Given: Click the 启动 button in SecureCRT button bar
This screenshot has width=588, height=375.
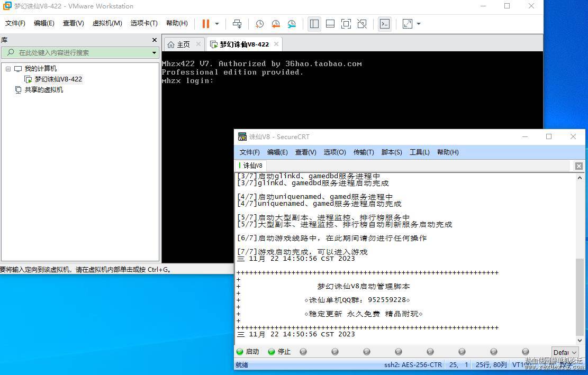Looking at the screenshot, I should [248, 351].
